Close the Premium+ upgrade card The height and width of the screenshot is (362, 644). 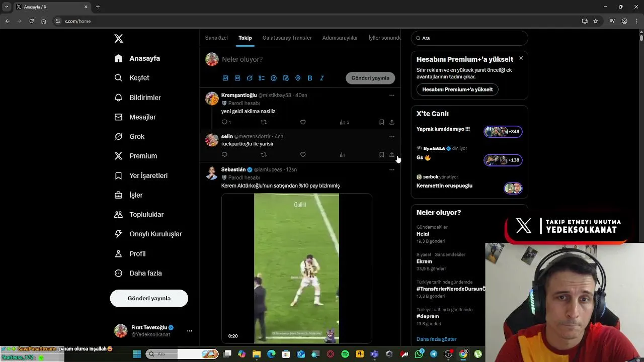[521, 58]
